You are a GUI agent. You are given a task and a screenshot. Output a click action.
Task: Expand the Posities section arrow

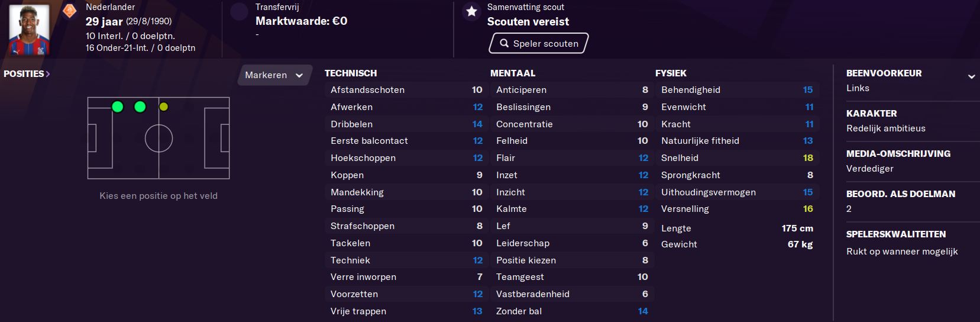click(x=48, y=74)
